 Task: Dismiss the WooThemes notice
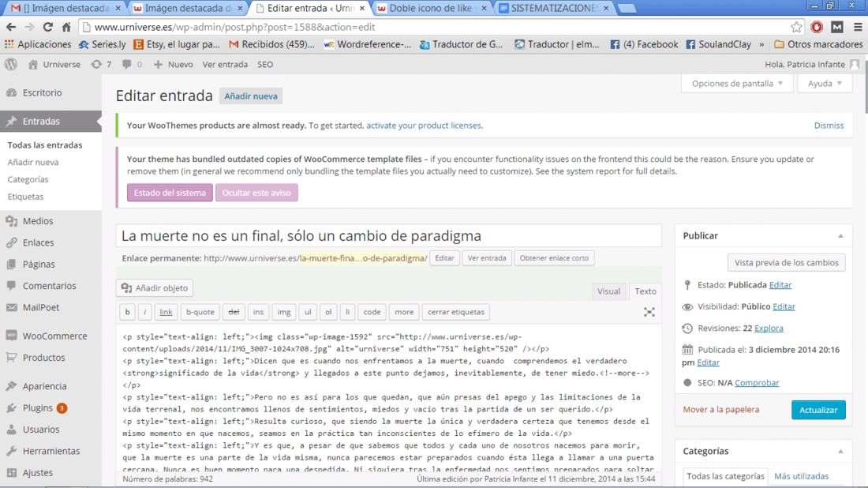click(x=829, y=126)
